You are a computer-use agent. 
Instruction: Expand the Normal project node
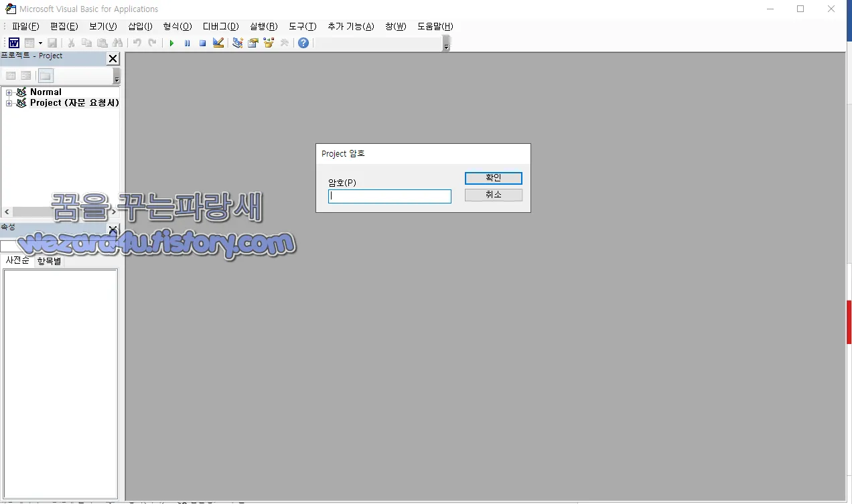pyautogui.click(x=9, y=92)
